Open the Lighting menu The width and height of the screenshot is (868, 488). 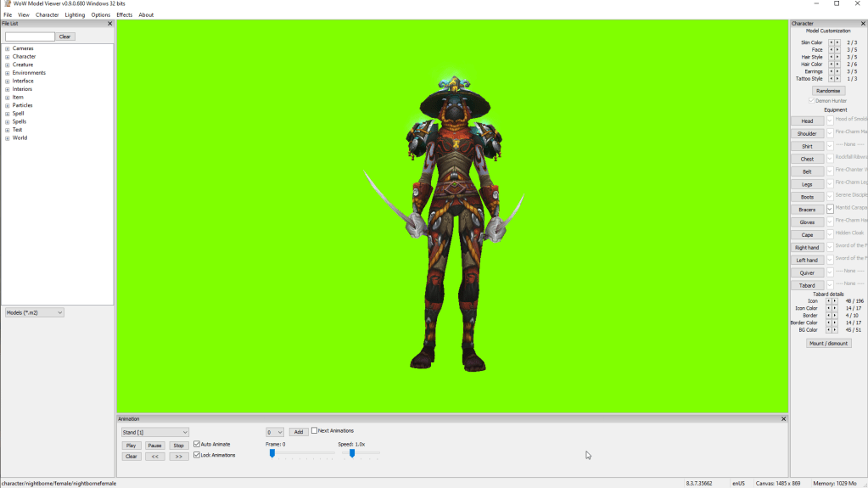(75, 14)
